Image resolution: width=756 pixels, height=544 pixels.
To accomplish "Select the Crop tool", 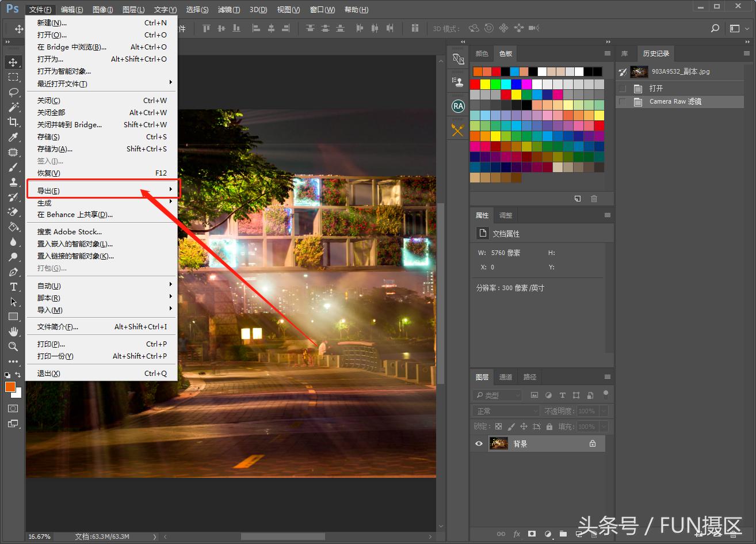I will point(13,122).
